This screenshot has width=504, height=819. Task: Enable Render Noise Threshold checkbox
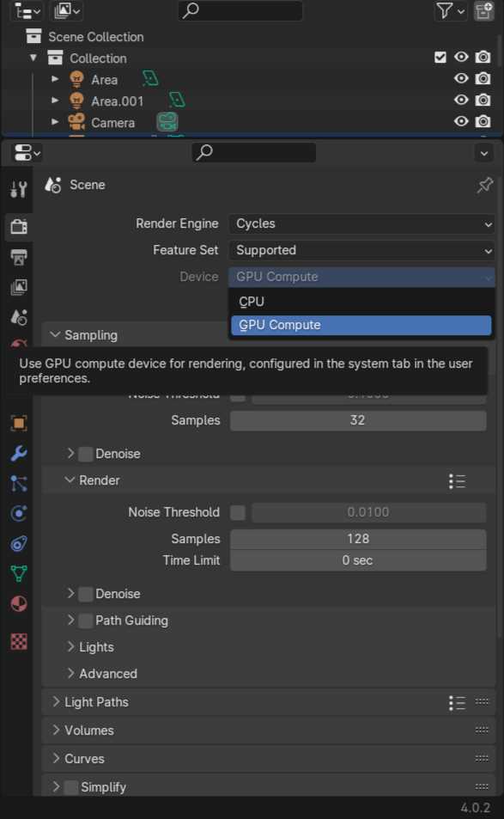point(238,512)
